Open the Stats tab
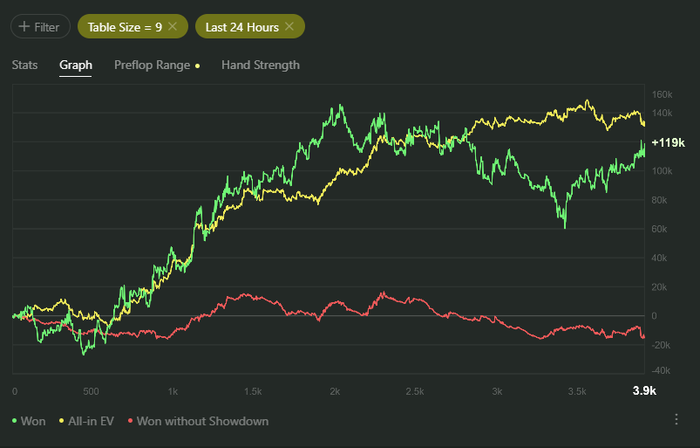700x448 pixels. [x=25, y=65]
